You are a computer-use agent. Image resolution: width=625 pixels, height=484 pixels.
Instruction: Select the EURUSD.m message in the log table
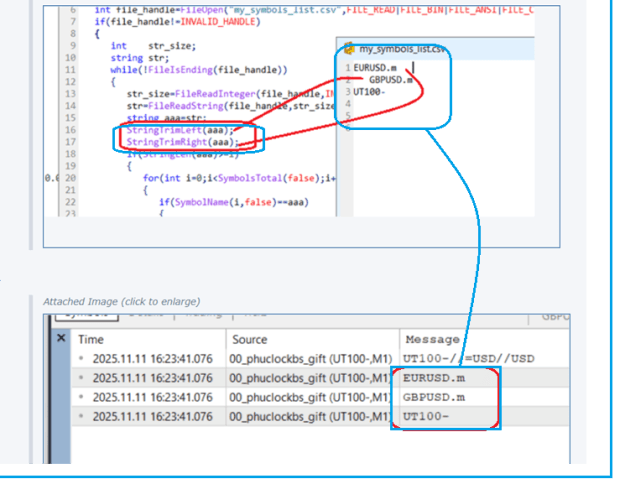(x=434, y=378)
